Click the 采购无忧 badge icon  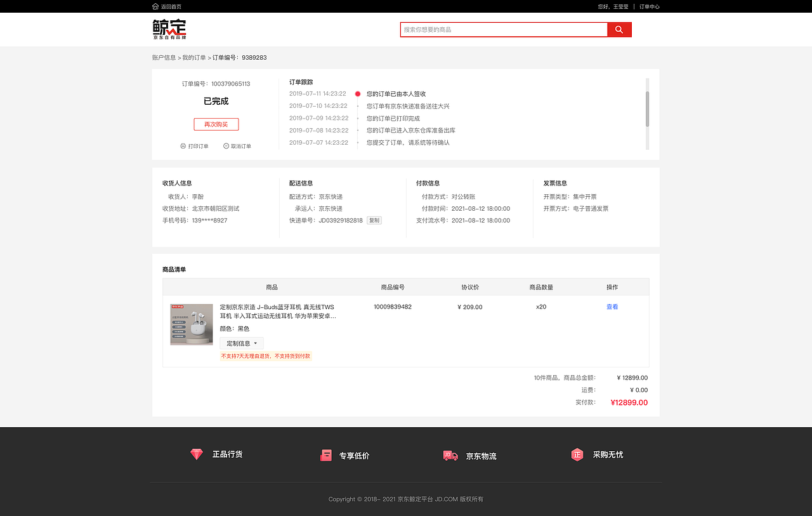coord(577,454)
